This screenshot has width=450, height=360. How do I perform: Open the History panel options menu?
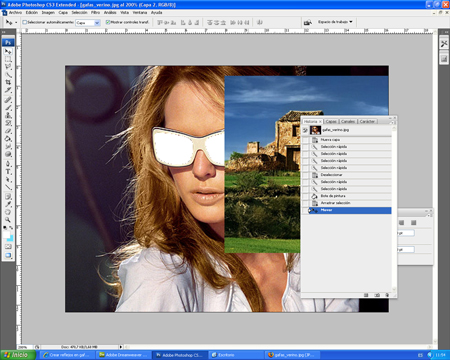[392, 122]
